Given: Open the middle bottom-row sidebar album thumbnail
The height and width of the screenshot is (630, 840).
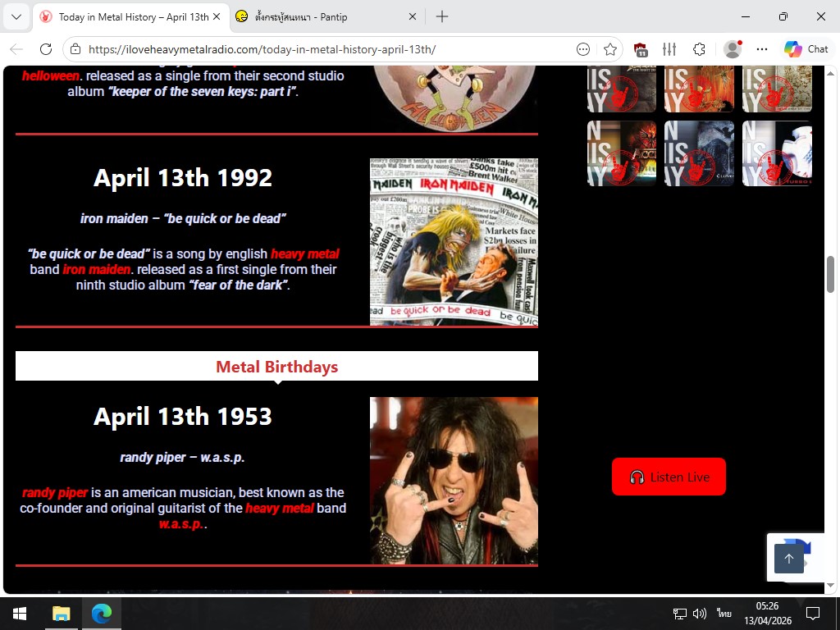Looking at the screenshot, I should point(699,153).
